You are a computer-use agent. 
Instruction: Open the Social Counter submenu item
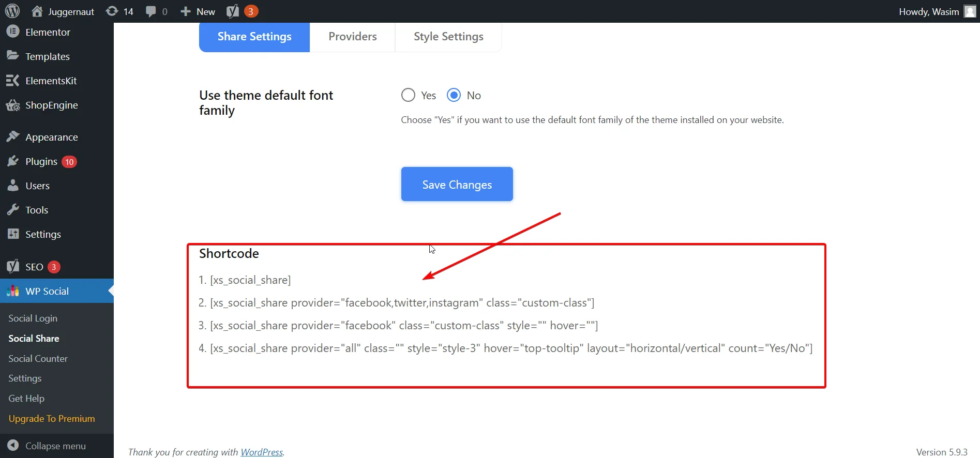[x=38, y=359]
